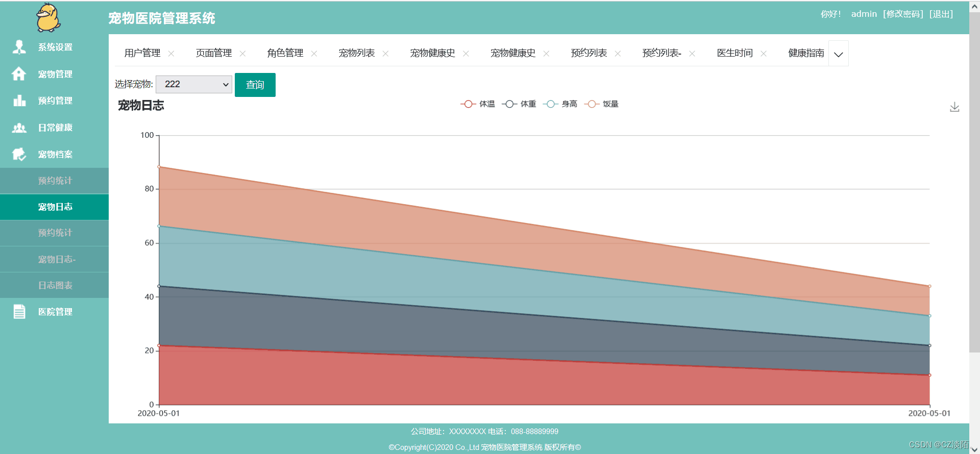The width and height of the screenshot is (980, 454).
Task: Click the 退出 link
Action: coord(941,14)
